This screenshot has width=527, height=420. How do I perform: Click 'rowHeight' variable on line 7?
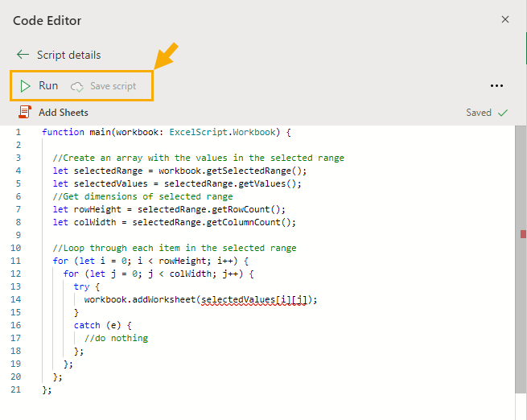click(97, 209)
